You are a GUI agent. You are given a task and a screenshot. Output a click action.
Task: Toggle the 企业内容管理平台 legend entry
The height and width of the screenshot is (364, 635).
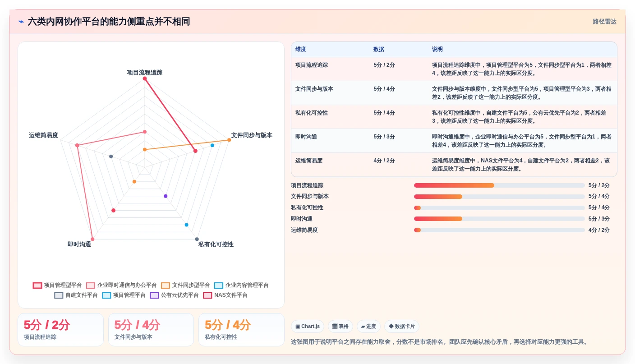(241, 286)
